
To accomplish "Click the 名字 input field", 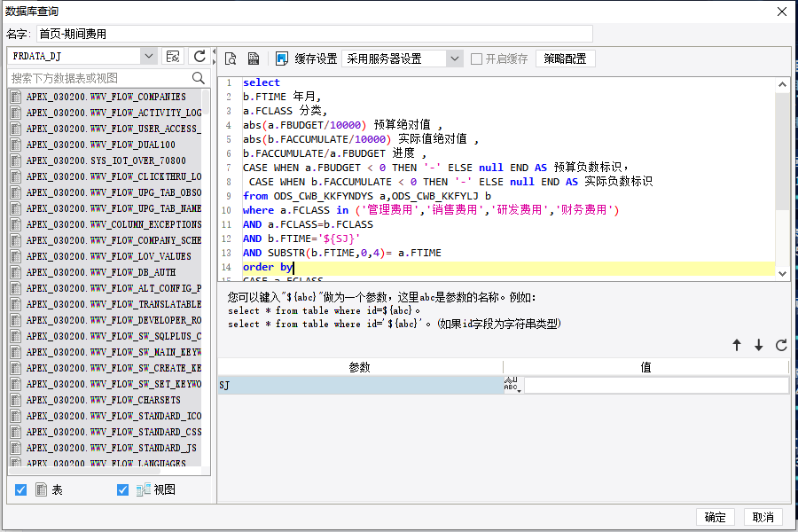I will click(315, 34).
